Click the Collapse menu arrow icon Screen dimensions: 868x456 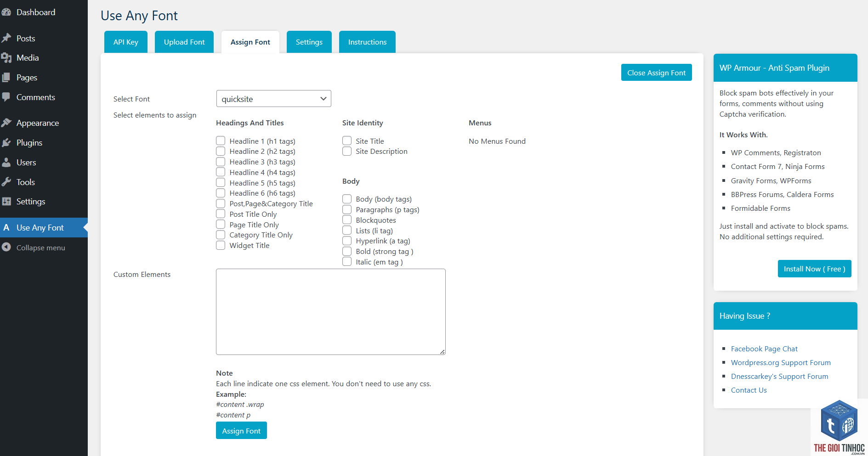pos(6,248)
